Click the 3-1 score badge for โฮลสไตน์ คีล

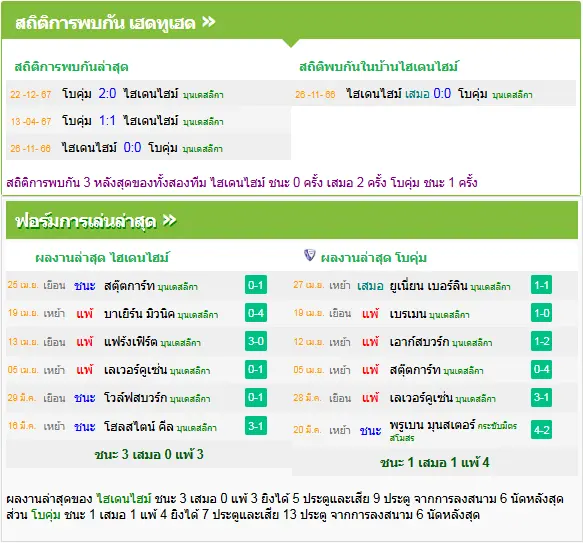256,425
